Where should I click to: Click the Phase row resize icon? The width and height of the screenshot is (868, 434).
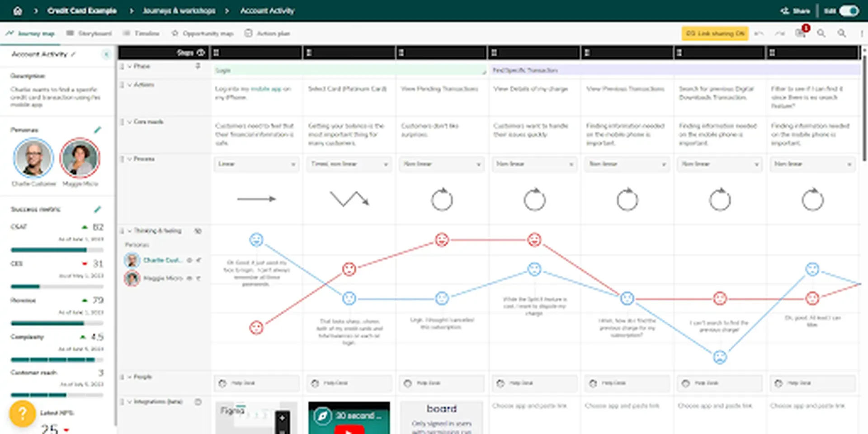pos(198,66)
